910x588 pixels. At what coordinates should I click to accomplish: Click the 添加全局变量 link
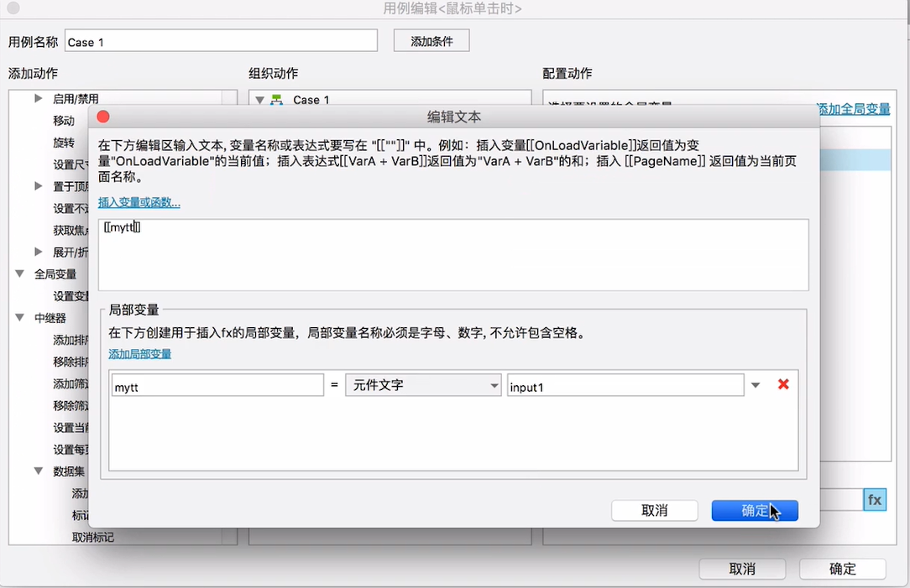coord(853,108)
